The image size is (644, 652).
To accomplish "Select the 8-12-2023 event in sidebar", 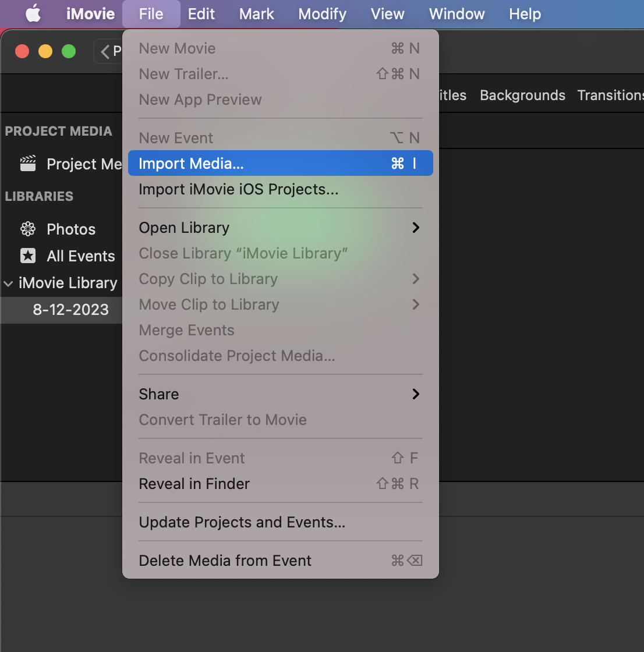I will [x=70, y=310].
